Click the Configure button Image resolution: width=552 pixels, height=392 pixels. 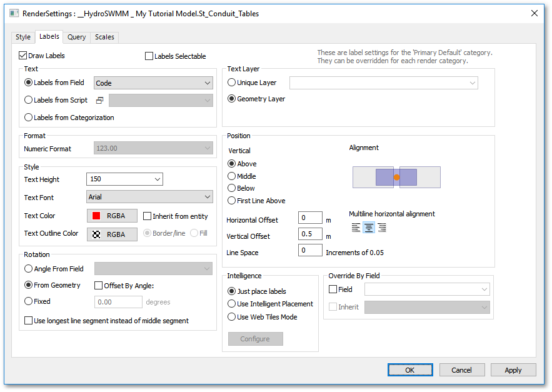(x=255, y=339)
